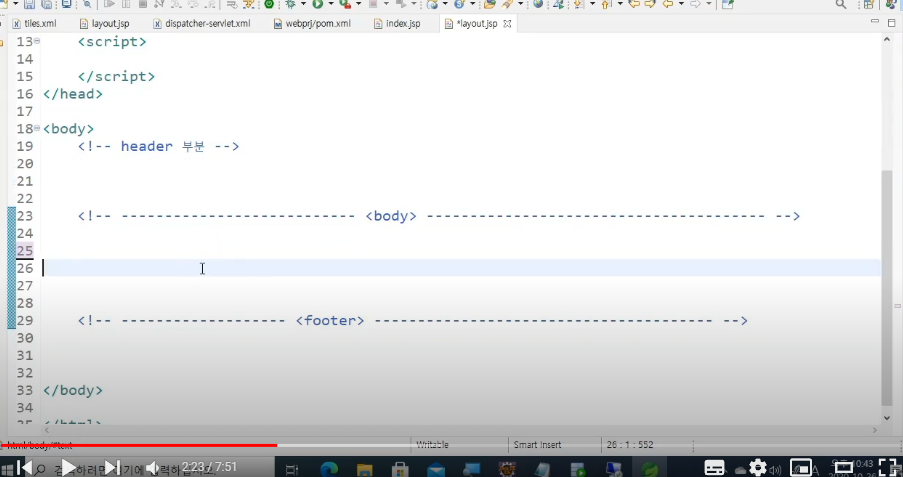This screenshot has width=903, height=477.
Task: Collapse the body tag fold on line 18
Action: pyautogui.click(x=37, y=128)
